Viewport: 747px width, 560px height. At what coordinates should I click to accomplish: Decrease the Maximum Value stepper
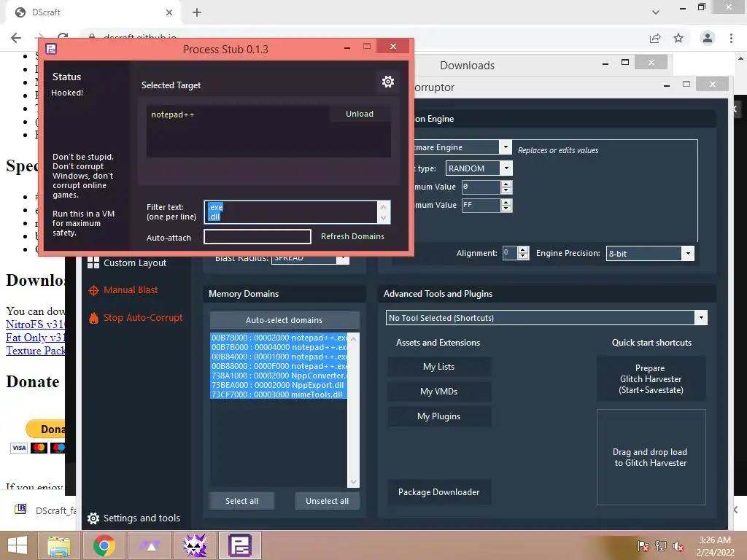(x=506, y=209)
